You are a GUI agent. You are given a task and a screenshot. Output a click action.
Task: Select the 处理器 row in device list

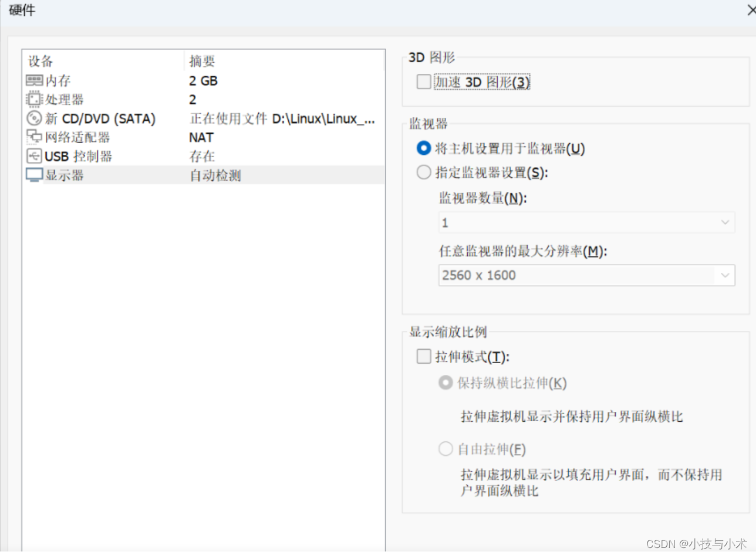click(203, 99)
